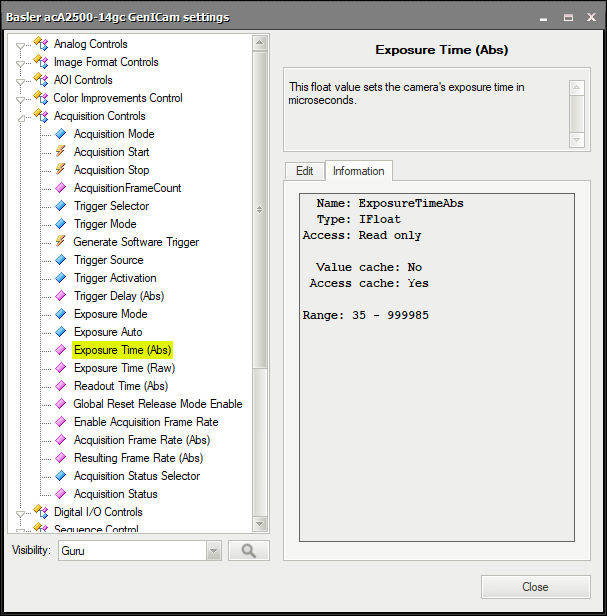Select the Resulting Frame Rate (Abs) item
This screenshot has height=616, width=607.
pos(138,458)
